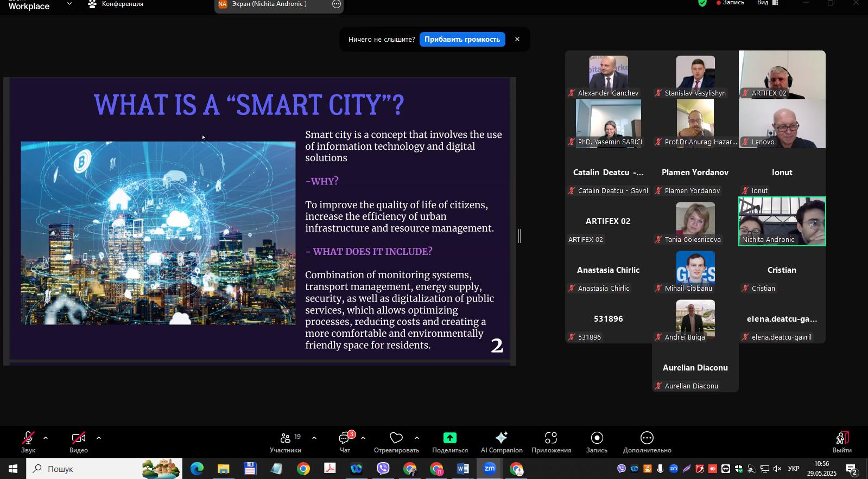Click the smart city image on the slide
Image resolution: width=868 pixels, height=479 pixels.
coord(158,233)
